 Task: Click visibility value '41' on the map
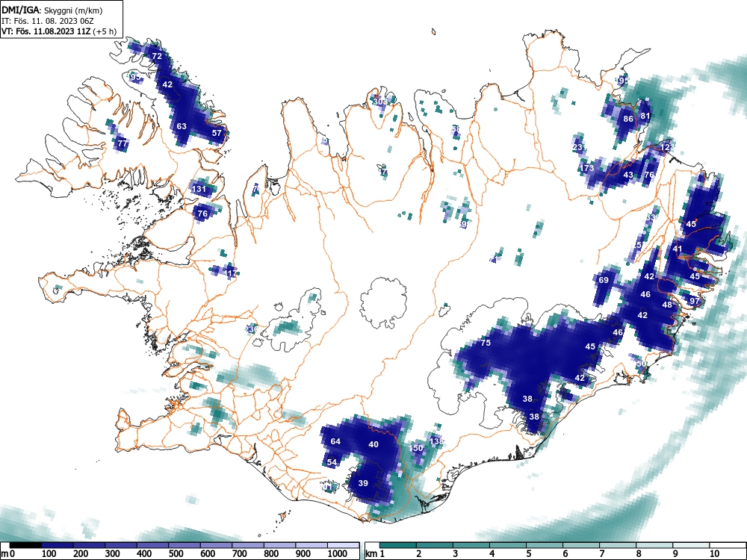678,249
